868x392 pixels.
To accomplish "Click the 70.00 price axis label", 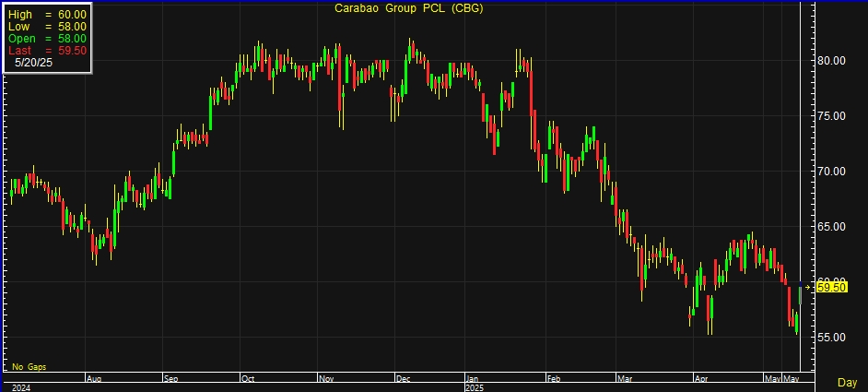I will [832, 172].
